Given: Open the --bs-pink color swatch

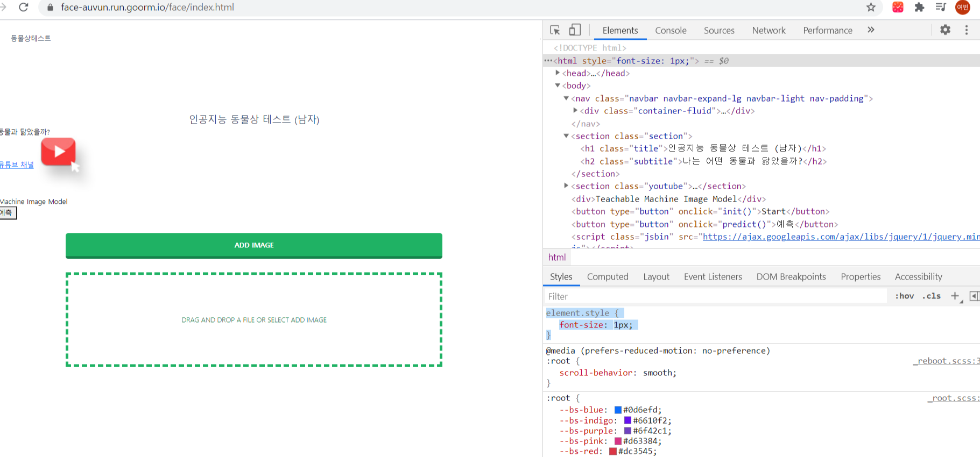Looking at the screenshot, I should [618, 441].
